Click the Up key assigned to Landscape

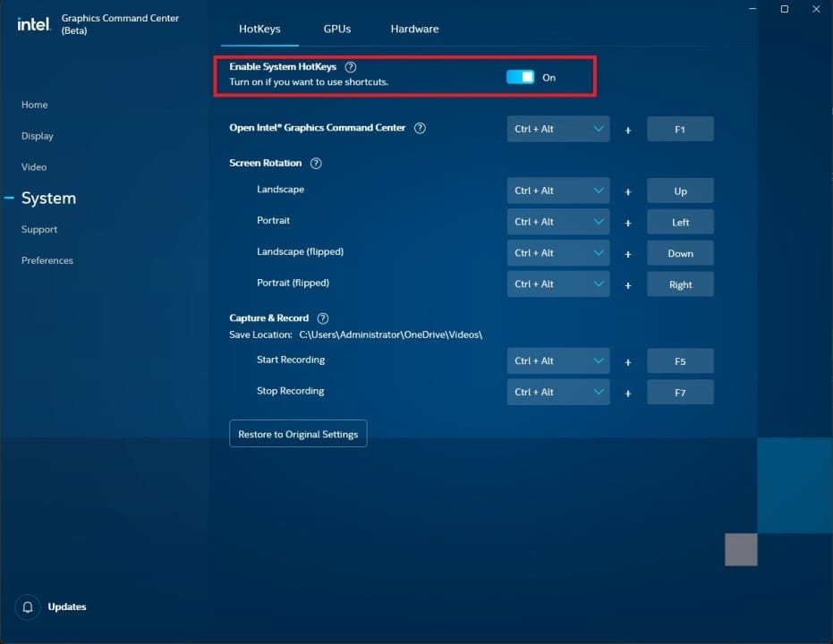[x=680, y=190]
